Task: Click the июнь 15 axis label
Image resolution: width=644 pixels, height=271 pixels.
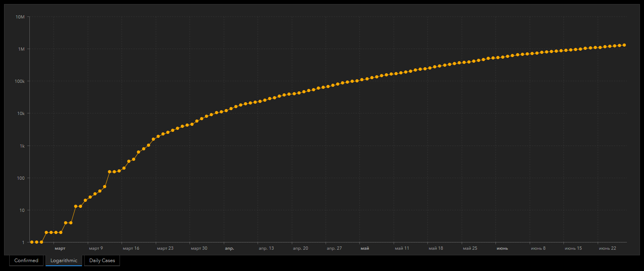Action: point(573,248)
